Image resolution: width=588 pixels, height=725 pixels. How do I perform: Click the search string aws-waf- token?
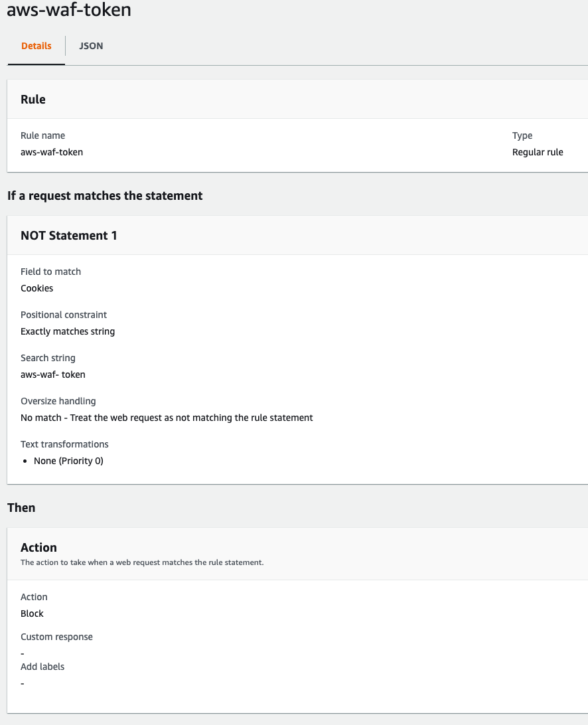coord(53,374)
